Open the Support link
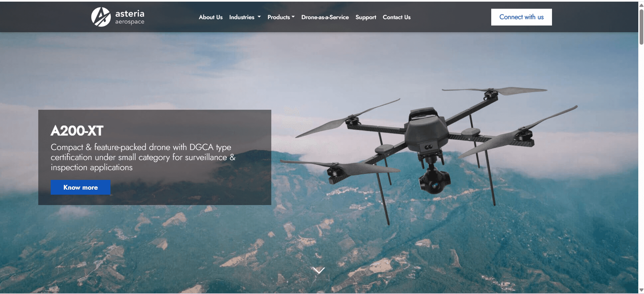644x294 pixels. [366, 17]
